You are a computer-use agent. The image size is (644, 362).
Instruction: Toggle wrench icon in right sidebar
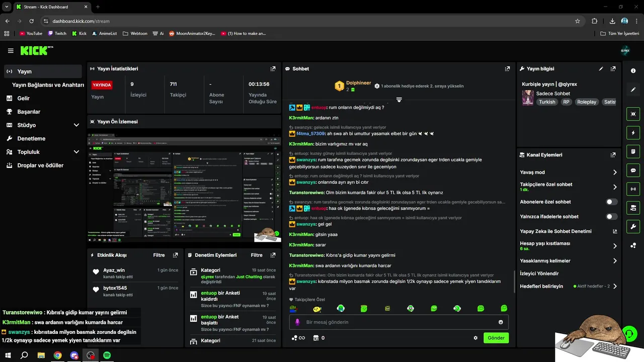[633, 227]
